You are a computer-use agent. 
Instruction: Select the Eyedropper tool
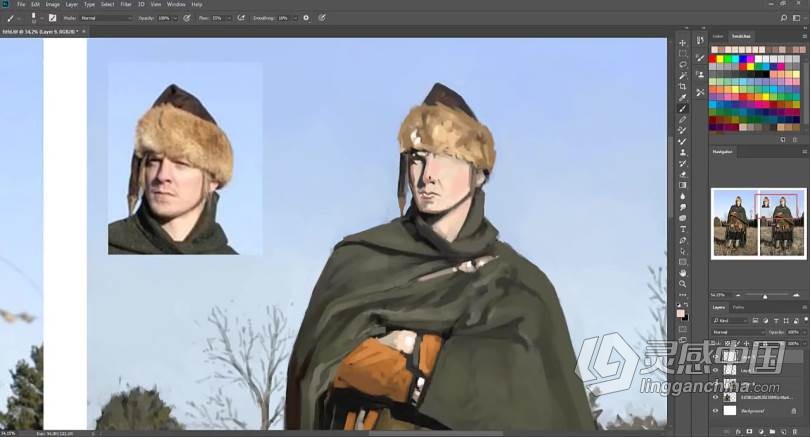682,98
